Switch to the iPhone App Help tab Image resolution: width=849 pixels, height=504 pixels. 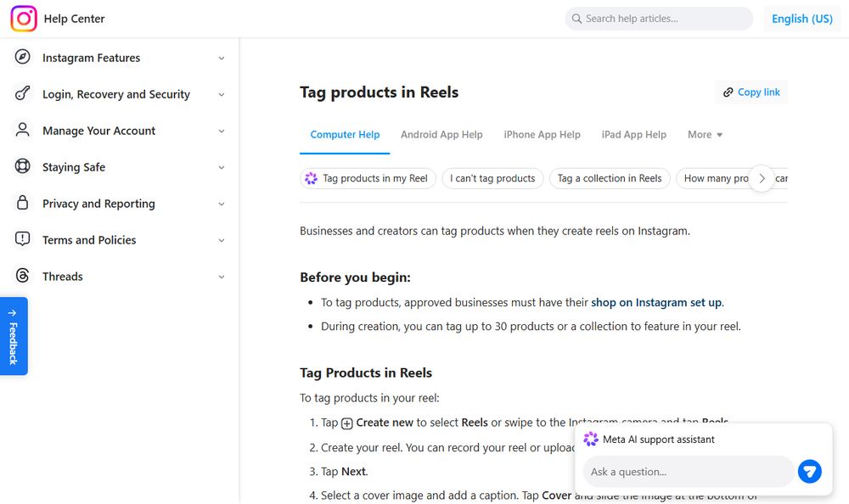(542, 135)
